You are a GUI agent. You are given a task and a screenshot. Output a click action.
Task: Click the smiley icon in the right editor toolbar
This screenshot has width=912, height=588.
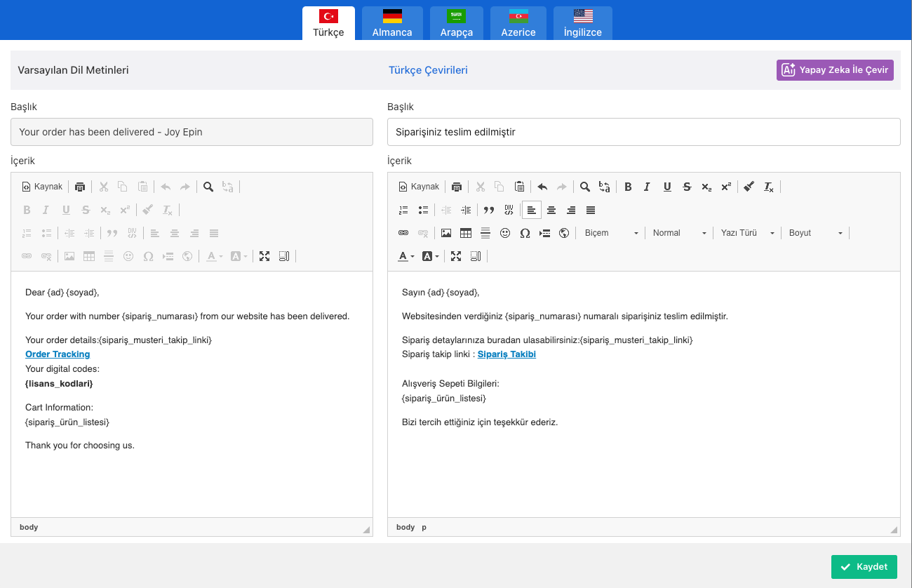(505, 233)
